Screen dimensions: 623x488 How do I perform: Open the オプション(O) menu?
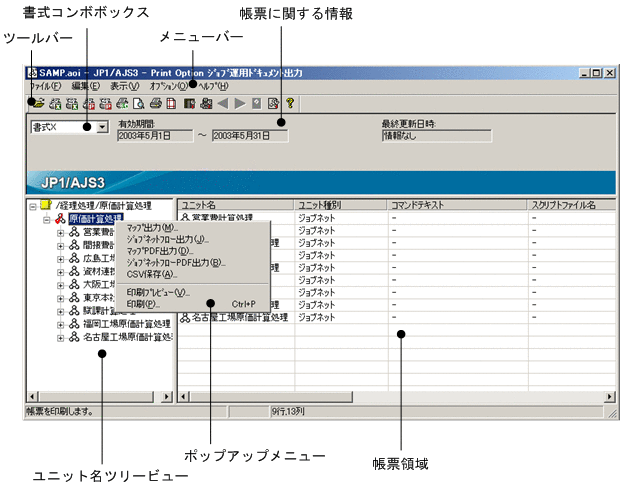coord(168,86)
